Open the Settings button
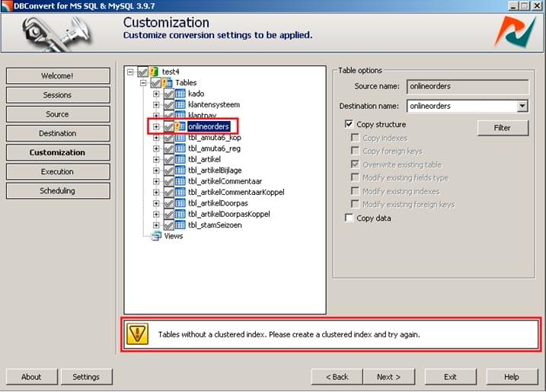Viewport: 546px width, 392px height. [86, 377]
